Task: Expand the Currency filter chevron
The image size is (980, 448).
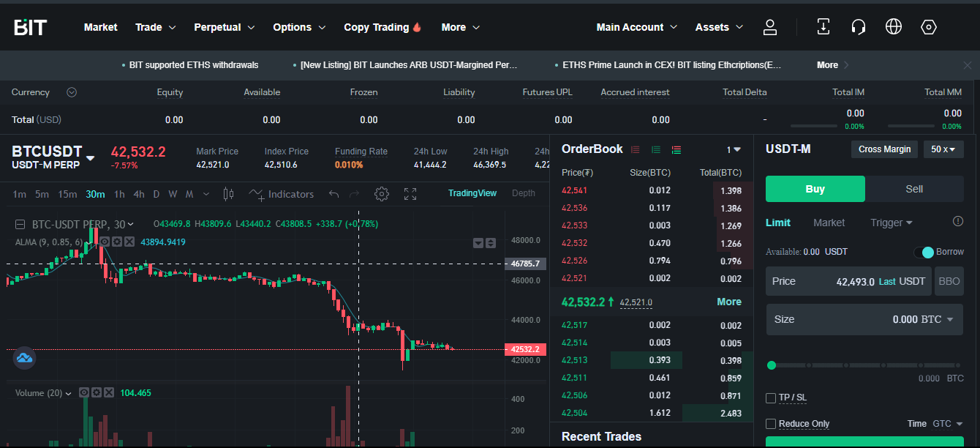Action: pos(72,92)
